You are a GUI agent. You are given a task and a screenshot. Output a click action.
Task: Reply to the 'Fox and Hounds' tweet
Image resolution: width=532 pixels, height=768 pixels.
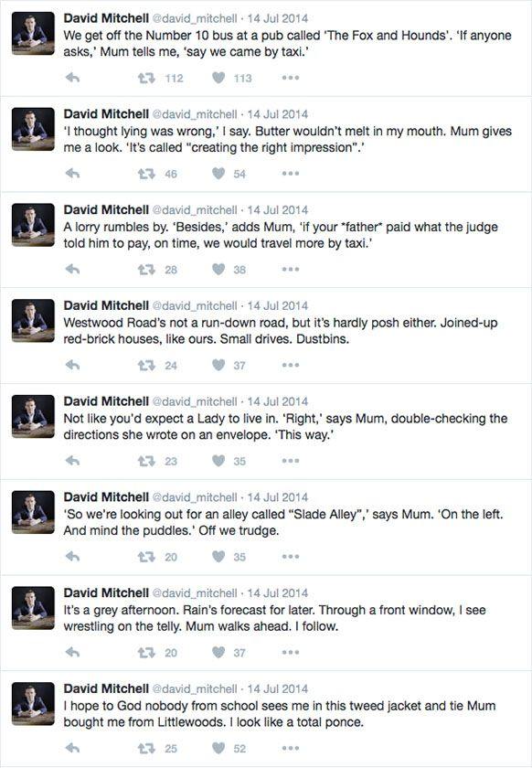(72, 78)
